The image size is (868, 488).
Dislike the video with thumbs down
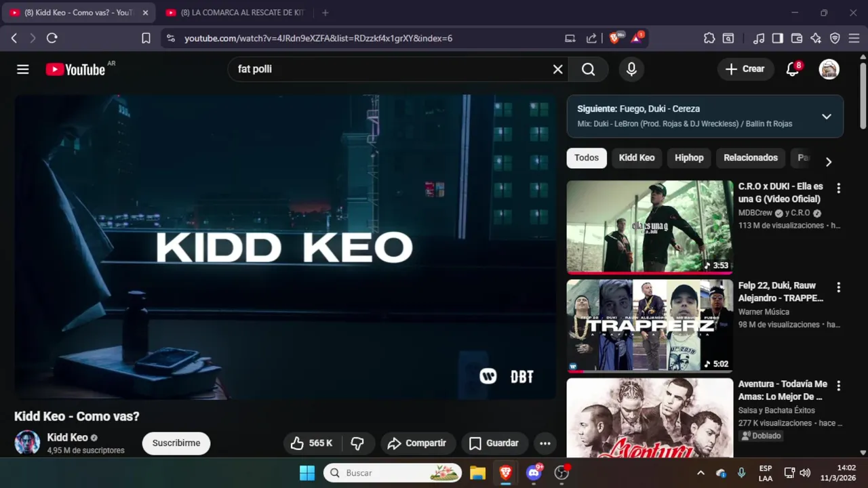point(357,443)
